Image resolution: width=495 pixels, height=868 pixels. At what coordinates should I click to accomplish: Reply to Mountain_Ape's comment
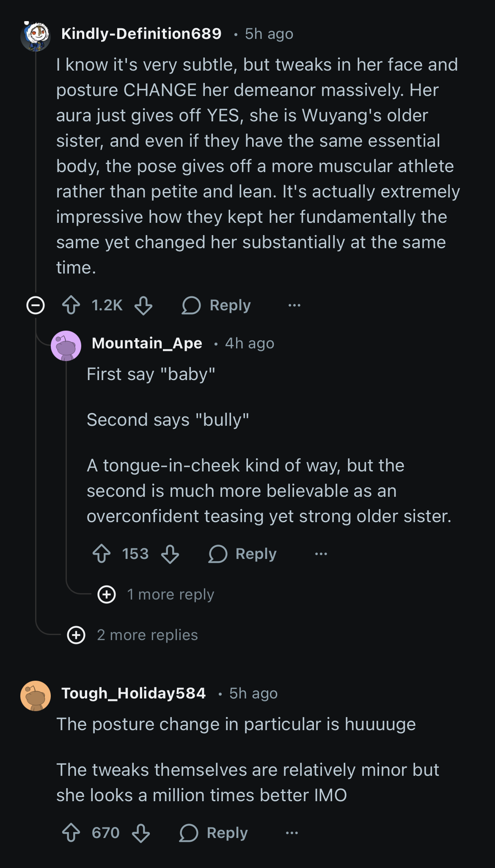tap(243, 554)
